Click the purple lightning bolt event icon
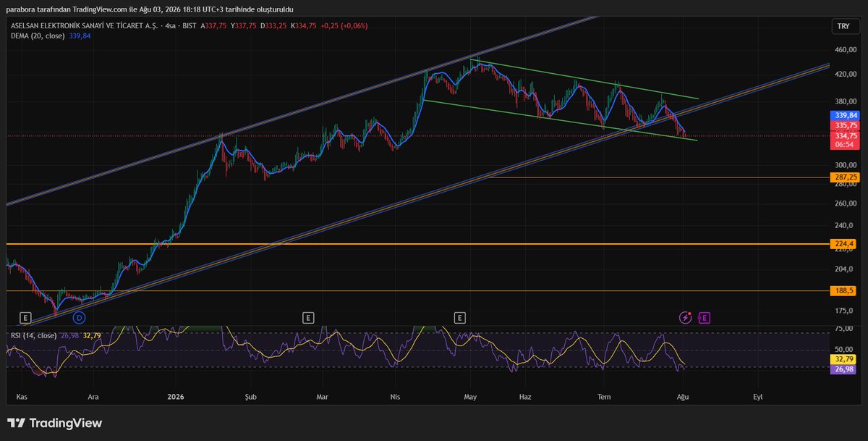The image size is (868, 441). (x=685, y=317)
